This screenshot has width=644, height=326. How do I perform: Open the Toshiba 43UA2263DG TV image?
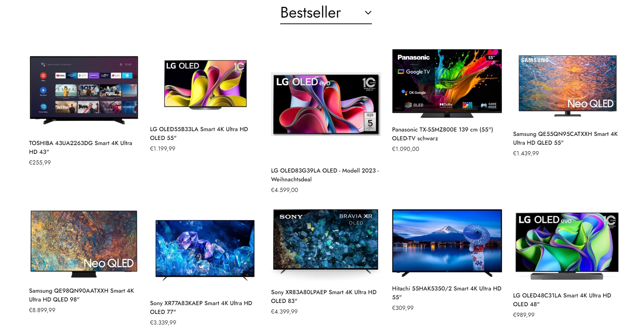tap(84, 90)
